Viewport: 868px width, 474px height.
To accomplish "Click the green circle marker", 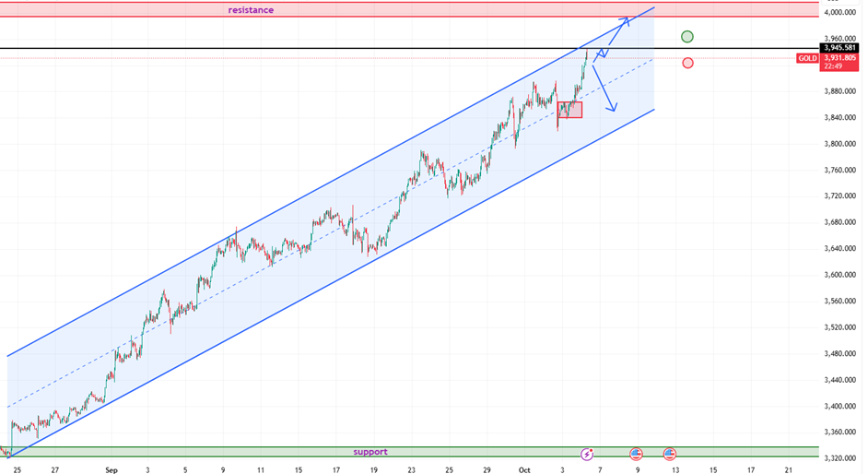I will click(687, 37).
